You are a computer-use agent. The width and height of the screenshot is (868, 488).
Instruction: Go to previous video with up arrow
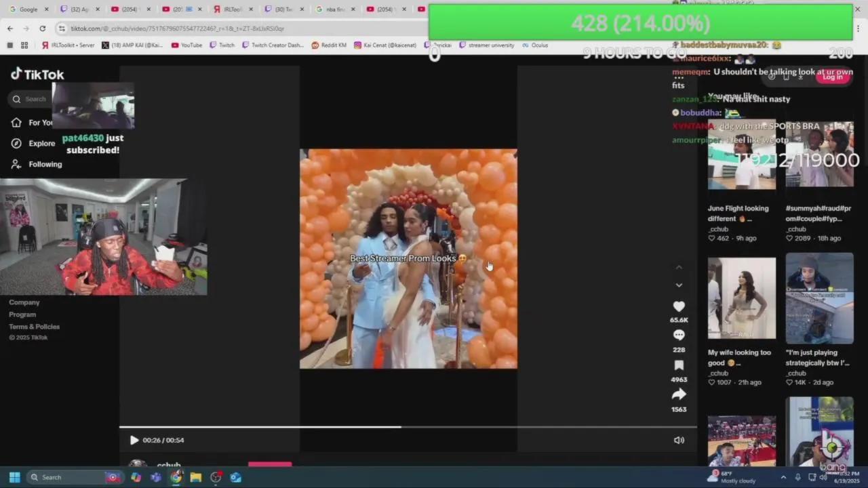679,268
